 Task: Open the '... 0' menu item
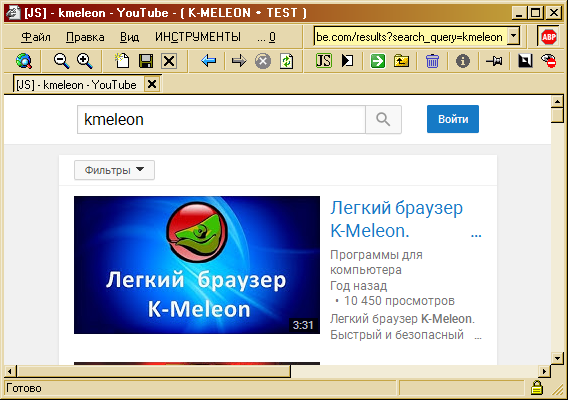click(266, 37)
